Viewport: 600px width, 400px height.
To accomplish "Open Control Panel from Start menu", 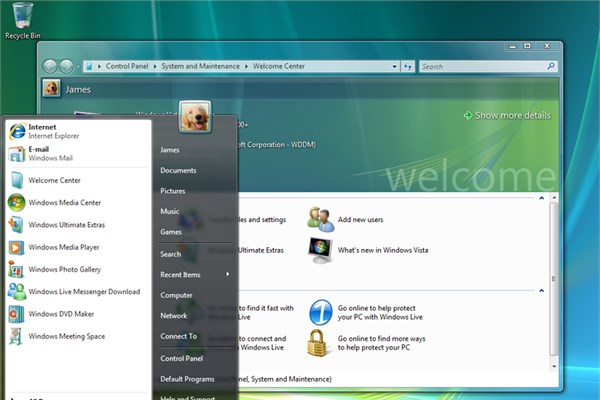I will pyautogui.click(x=182, y=359).
